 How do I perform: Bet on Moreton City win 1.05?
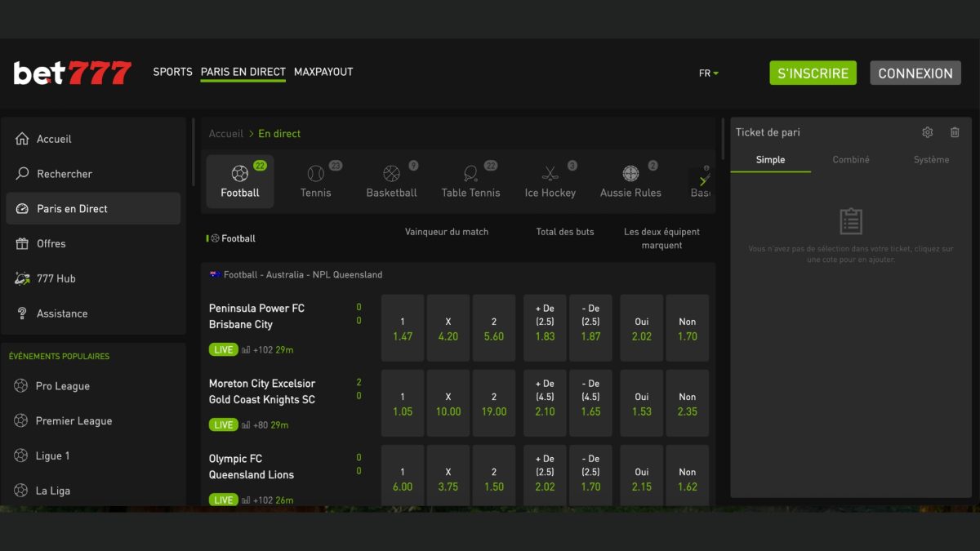click(403, 403)
